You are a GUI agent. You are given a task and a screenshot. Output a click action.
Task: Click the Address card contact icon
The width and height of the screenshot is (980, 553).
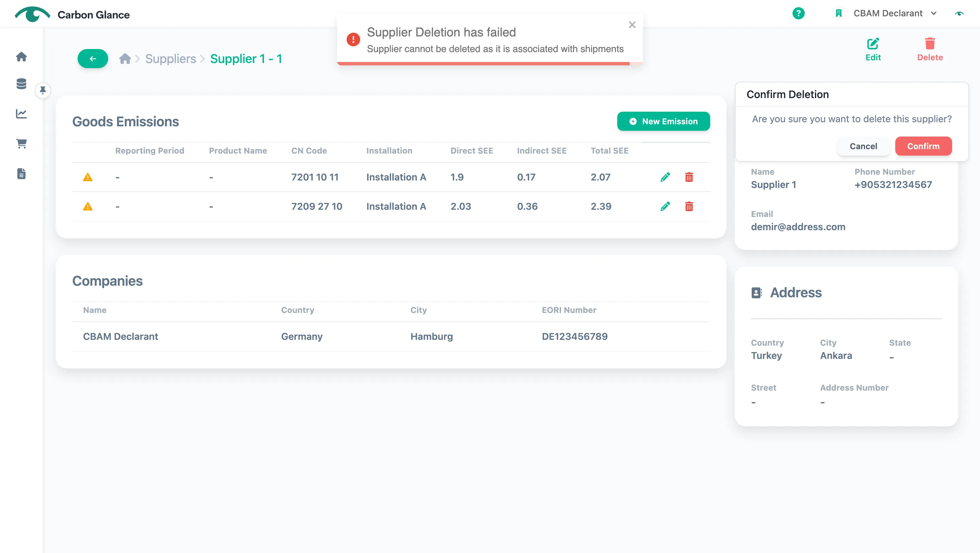tap(756, 293)
